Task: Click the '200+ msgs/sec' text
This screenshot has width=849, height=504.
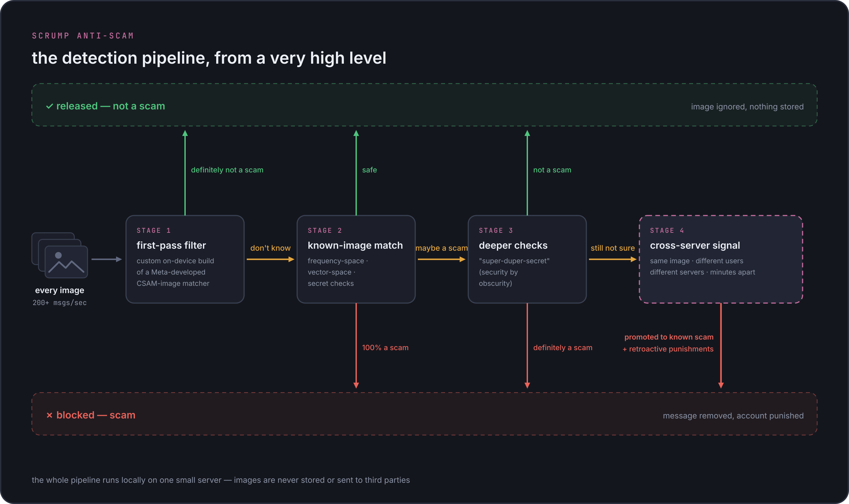Action: point(60,303)
